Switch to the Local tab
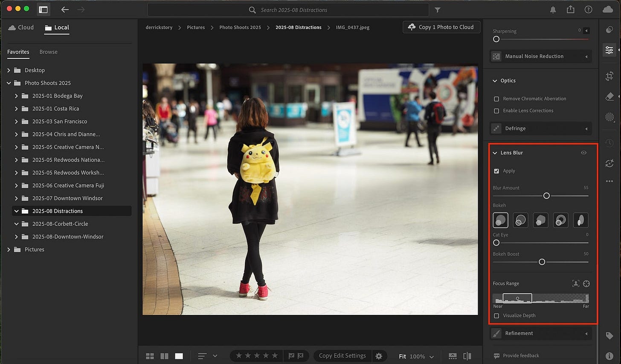 [x=57, y=27]
